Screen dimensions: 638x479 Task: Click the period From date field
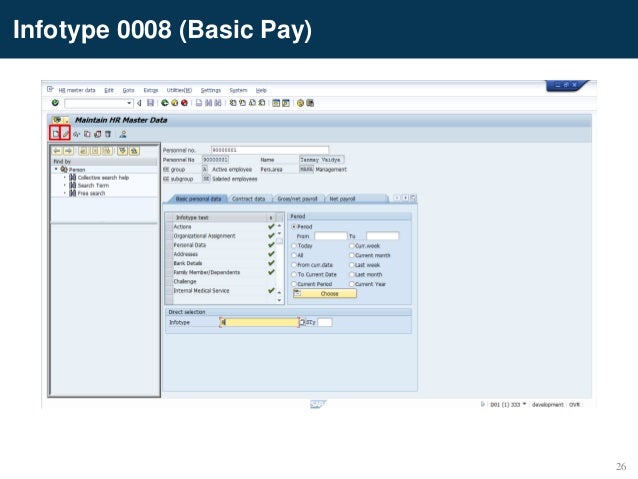coord(331,236)
